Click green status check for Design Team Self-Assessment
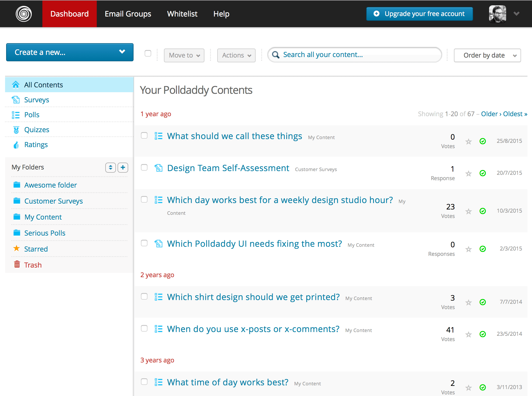 pos(482,173)
